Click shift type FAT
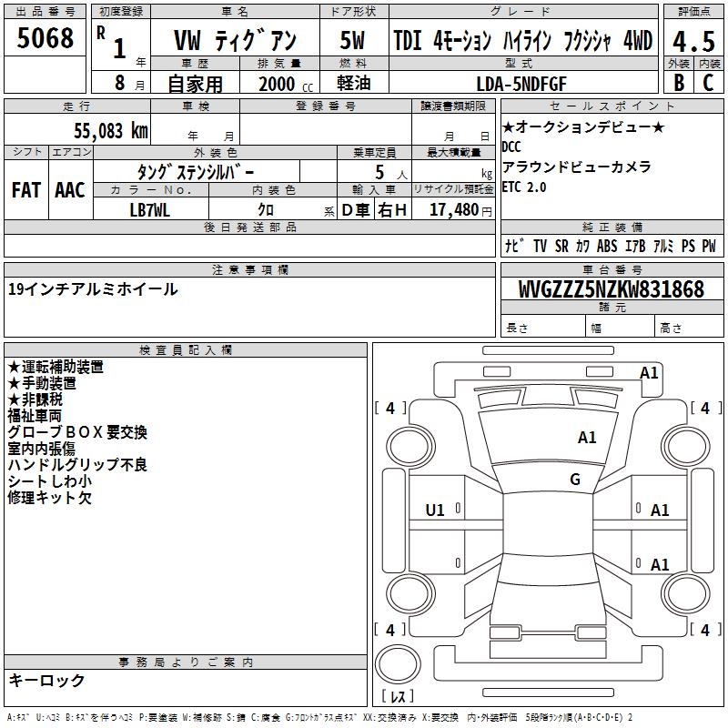This screenshot has height=728, width=728. (26, 190)
